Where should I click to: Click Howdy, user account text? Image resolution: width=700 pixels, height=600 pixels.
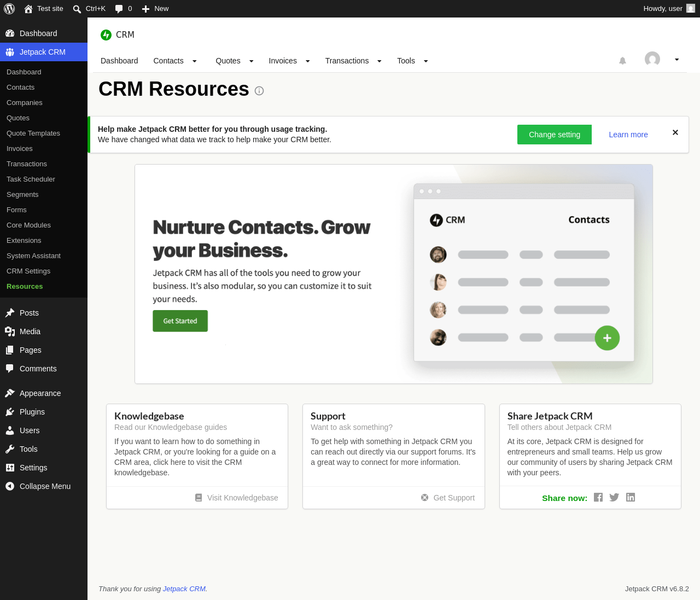[663, 9]
